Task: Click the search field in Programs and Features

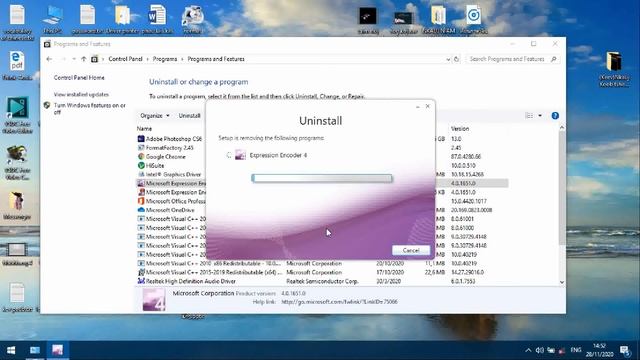Action: pos(512,59)
